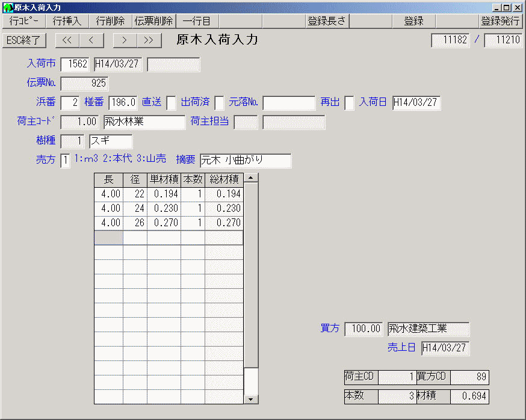Click diameter cell 26 in third row

point(135,223)
